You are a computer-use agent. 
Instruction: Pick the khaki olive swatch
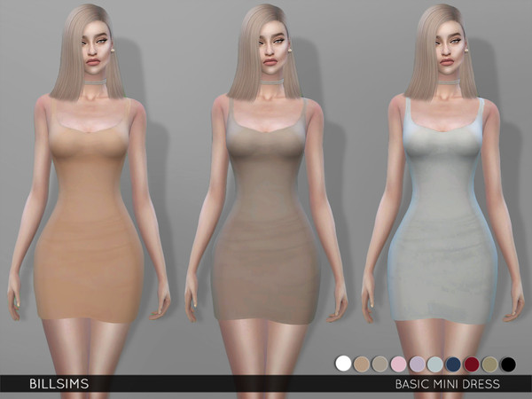(x=489, y=364)
